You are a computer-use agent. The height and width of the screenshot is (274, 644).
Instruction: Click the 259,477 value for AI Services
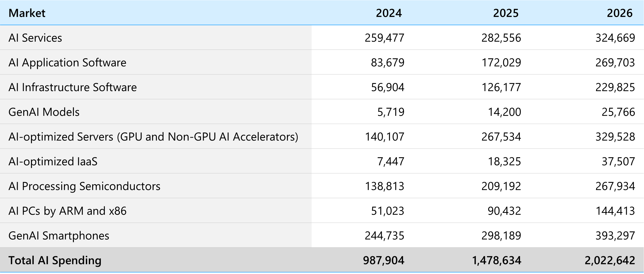coord(385,37)
